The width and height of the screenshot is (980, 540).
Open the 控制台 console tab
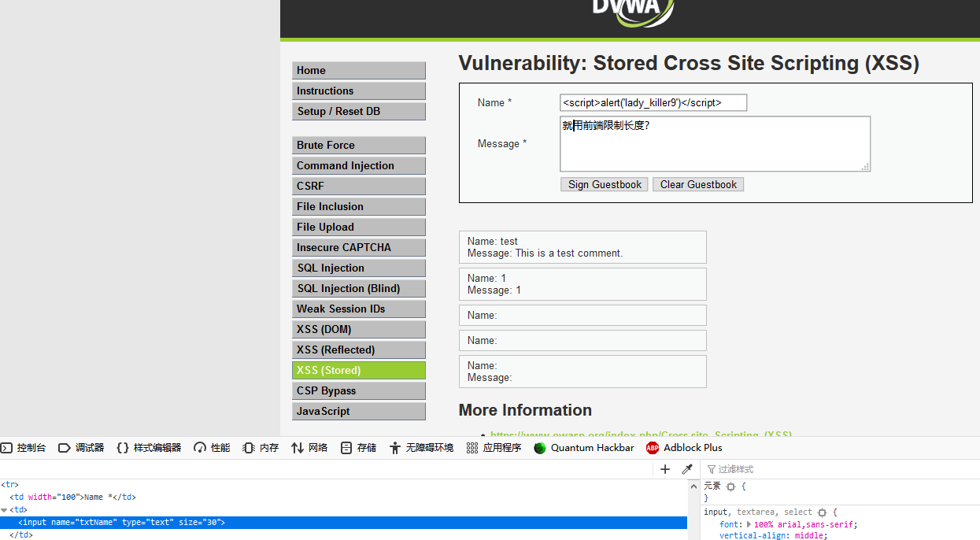[23, 448]
